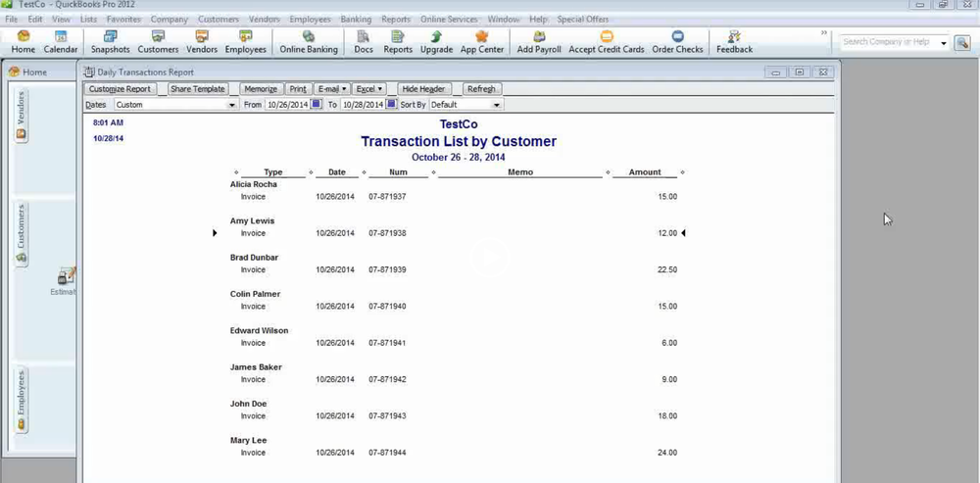980x483 pixels.
Task: Open the Company menu
Action: coord(170,20)
